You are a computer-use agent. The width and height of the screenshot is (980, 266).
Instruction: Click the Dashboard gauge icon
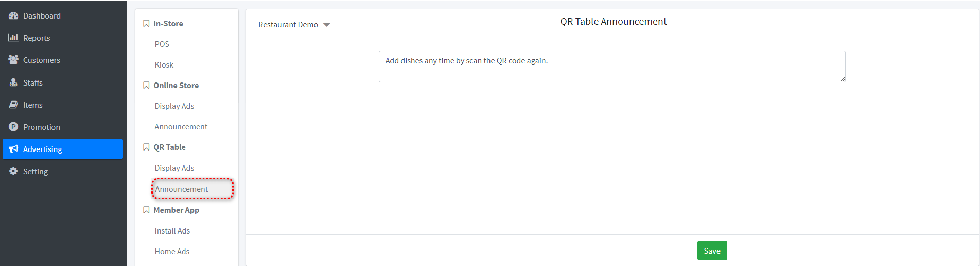pos(13,16)
